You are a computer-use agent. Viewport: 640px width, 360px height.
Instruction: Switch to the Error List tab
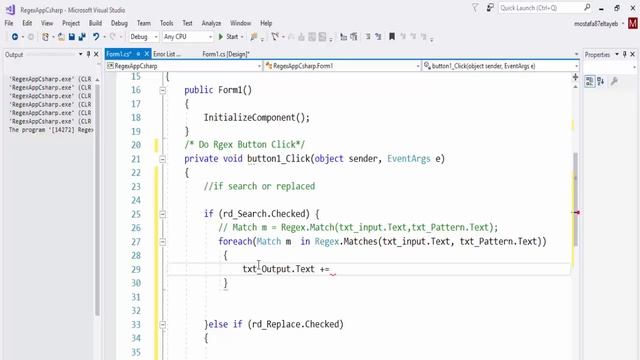(x=167, y=54)
